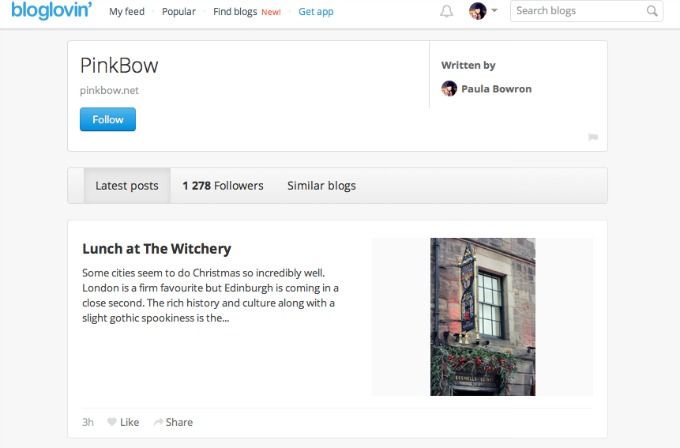Image resolution: width=680 pixels, height=448 pixels.
Task: Click the search magnifier icon
Action: [652, 11]
